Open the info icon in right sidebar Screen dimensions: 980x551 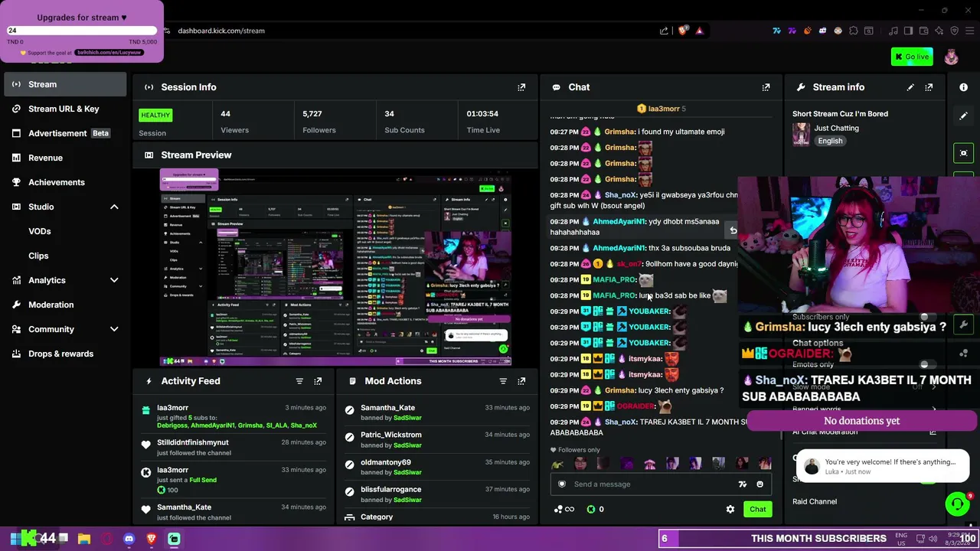tap(963, 87)
